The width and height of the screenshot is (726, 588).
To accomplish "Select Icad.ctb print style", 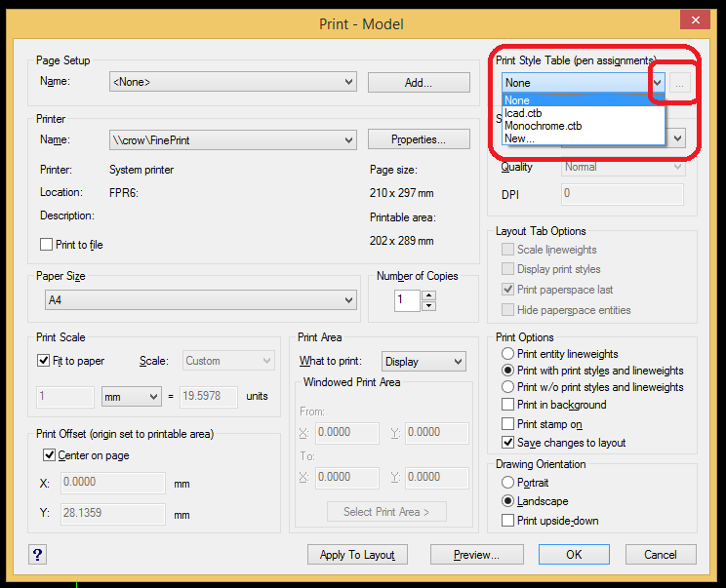I will click(x=584, y=113).
